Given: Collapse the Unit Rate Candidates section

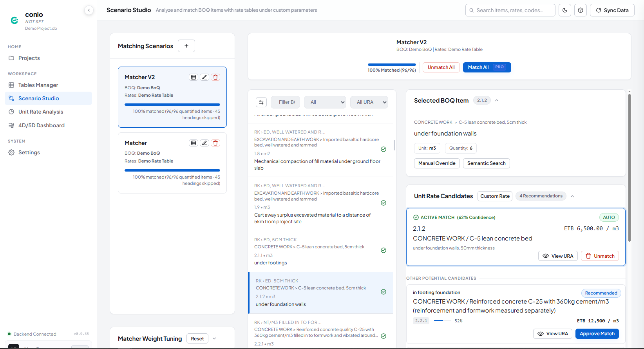Looking at the screenshot, I should [572, 196].
